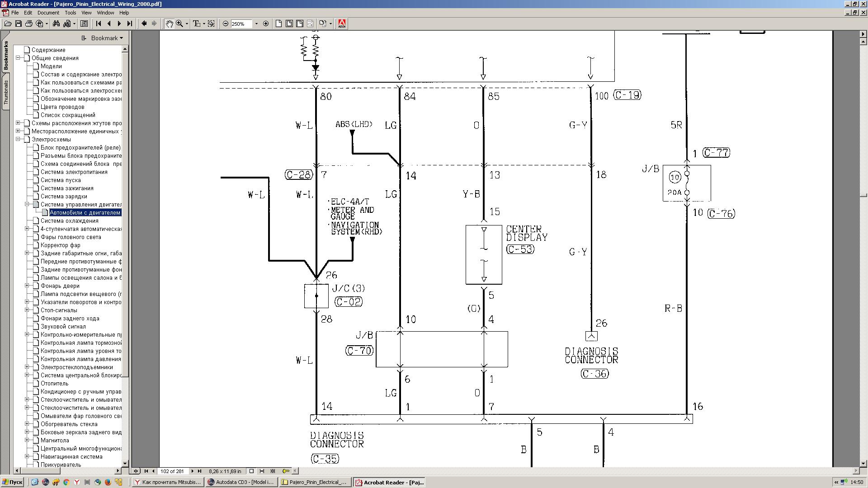The height and width of the screenshot is (488, 868).
Task: Enable Single Page layout in status bar
Action: [252, 471]
